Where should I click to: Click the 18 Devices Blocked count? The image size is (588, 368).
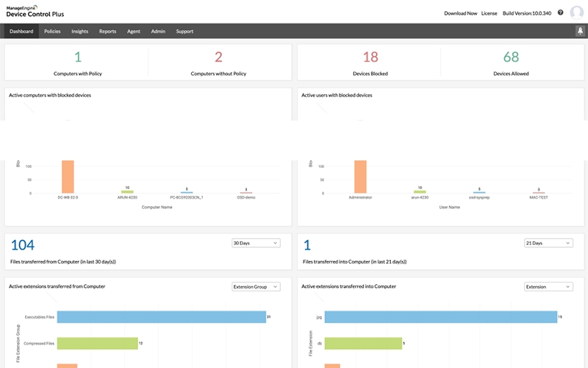370,57
